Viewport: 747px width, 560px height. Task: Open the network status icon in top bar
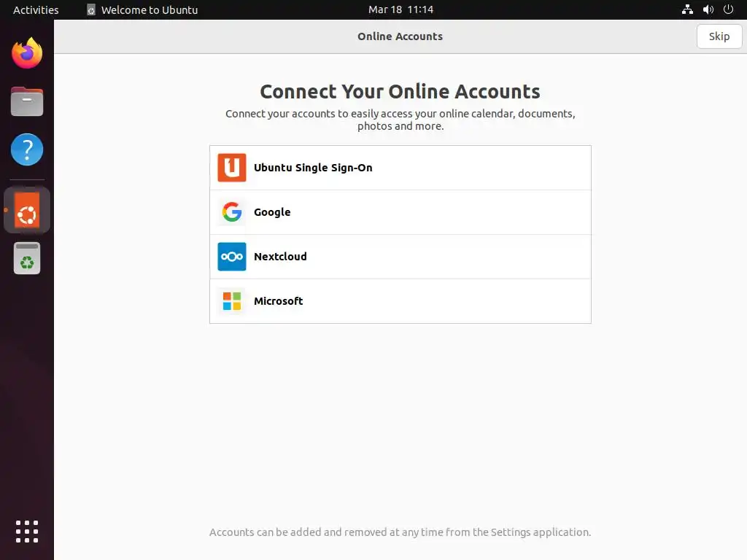coord(687,9)
